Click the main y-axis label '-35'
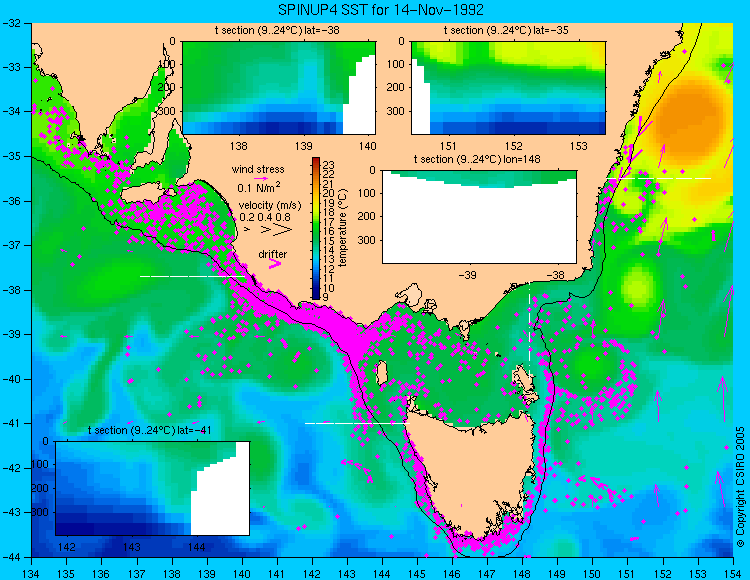 click(x=12, y=156)
